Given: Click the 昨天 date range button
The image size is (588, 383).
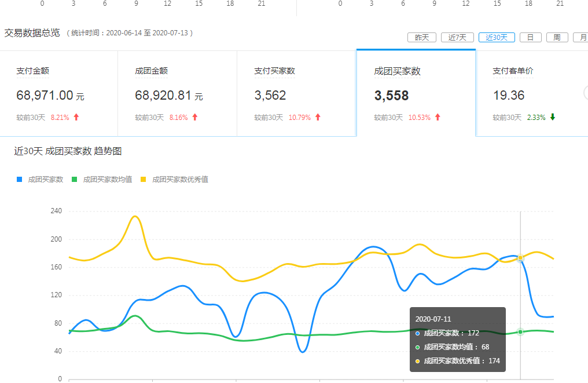Looking at the screenshot, I should pyautogui.click(x=421, y=38).
